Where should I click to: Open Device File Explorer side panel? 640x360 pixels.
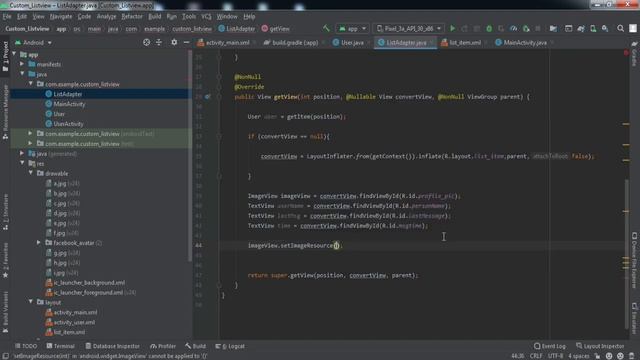click(x=634, y=260)
